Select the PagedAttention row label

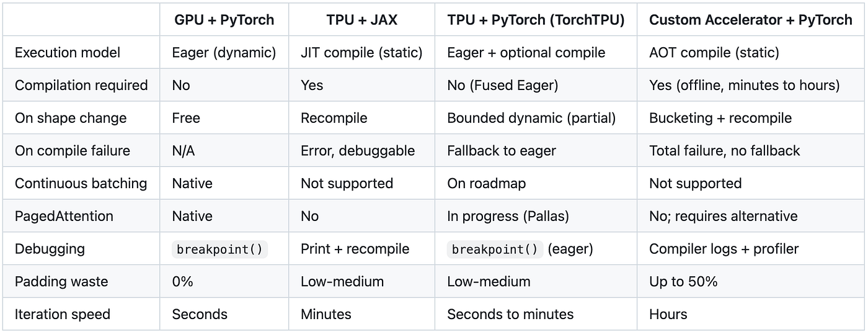pos(64,216)
